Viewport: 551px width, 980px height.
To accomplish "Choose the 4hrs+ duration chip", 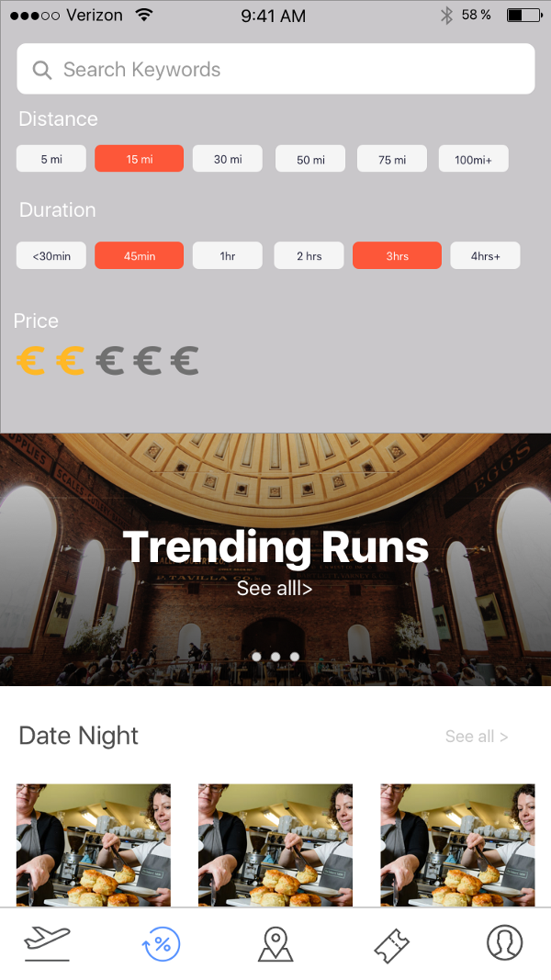I will (486, 255).
